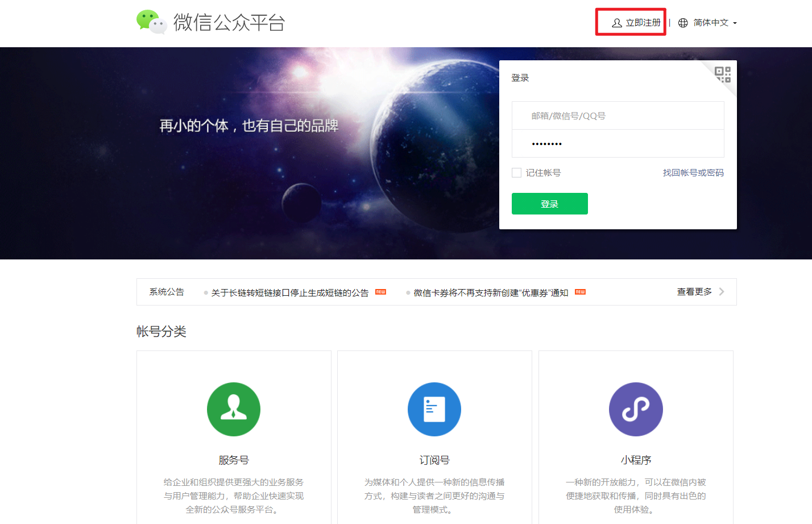The image size is (812, 524).
Task: Click the 小程序 description text
Action: (x=636, y=496)
